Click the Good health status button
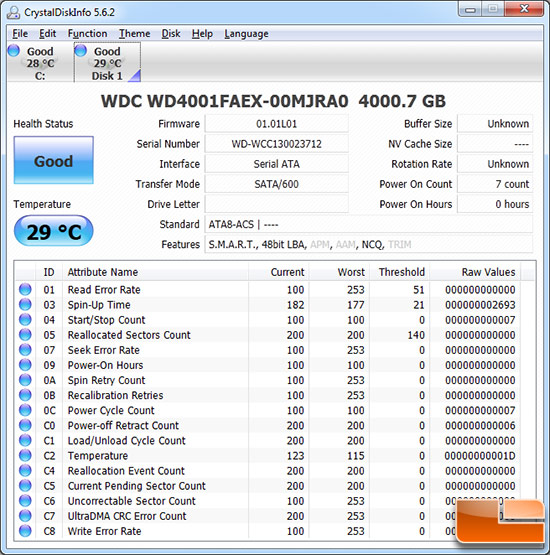The image size is (550, 555). click(x=53, y=160)
